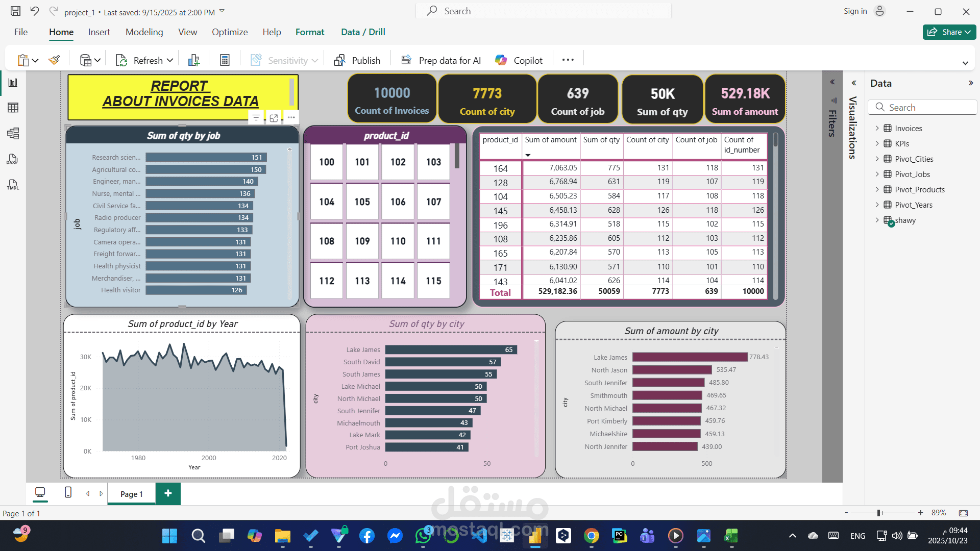This screenshot has width=980, height=551.
Task: Open File Explorer from the taskbar
Action: 282,536
